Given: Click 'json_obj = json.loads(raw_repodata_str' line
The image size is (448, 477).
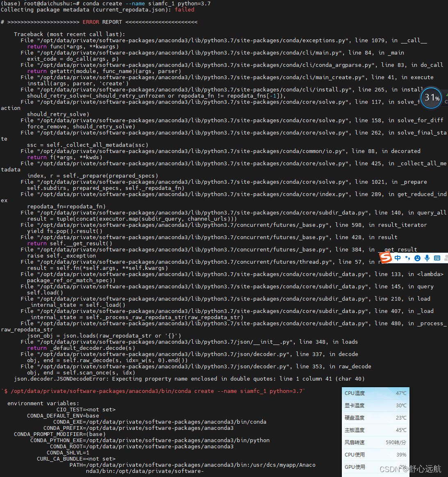Looking at the screenshot, I should (104, 336).
